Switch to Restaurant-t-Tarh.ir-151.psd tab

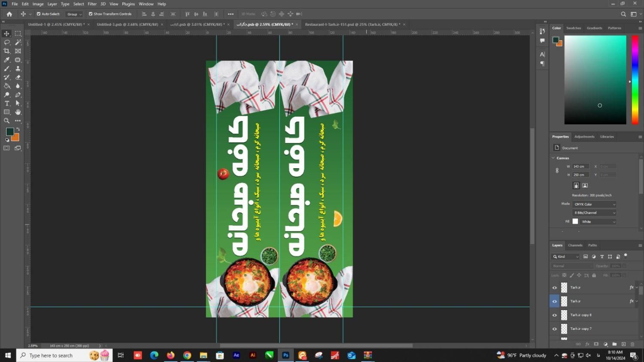coord(352,24)
